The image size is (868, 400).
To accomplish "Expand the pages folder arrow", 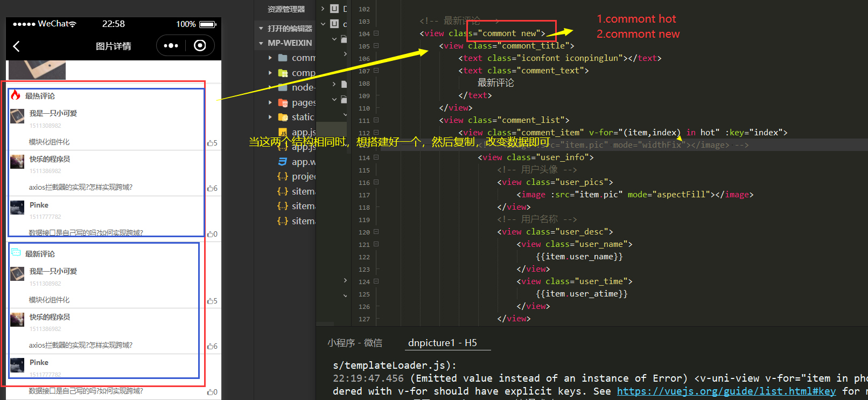I will (x=270, y=102).
